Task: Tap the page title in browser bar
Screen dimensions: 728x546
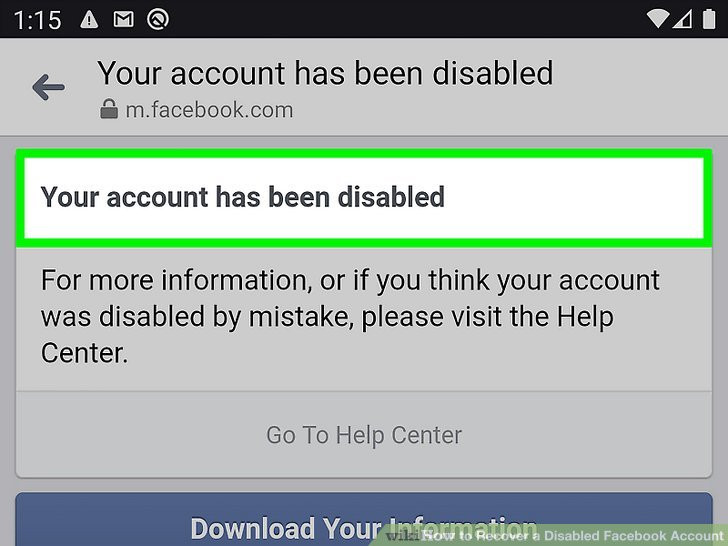Action: coord(325,73)
